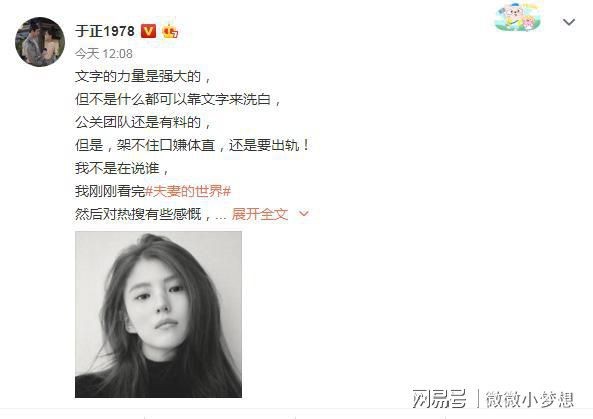This screenshot has height=419, width=593.
Task: Open the #夫妻的世界# hashtag topic
Action: tap(188, 191)
